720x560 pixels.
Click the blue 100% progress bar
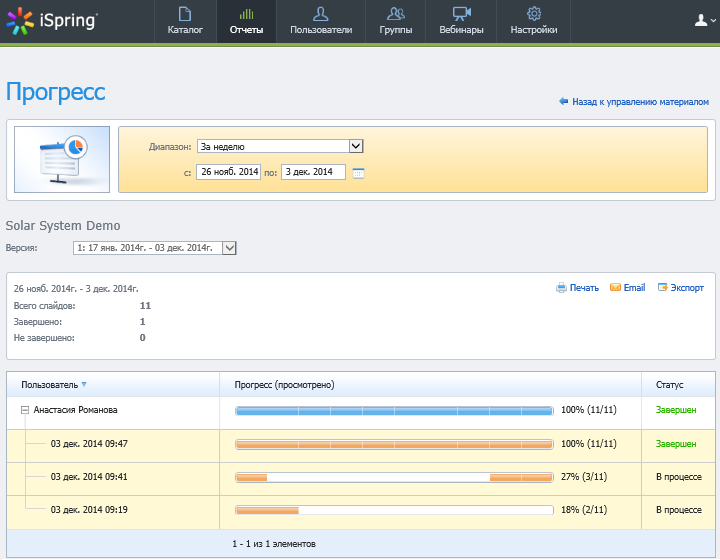[394, 411]
